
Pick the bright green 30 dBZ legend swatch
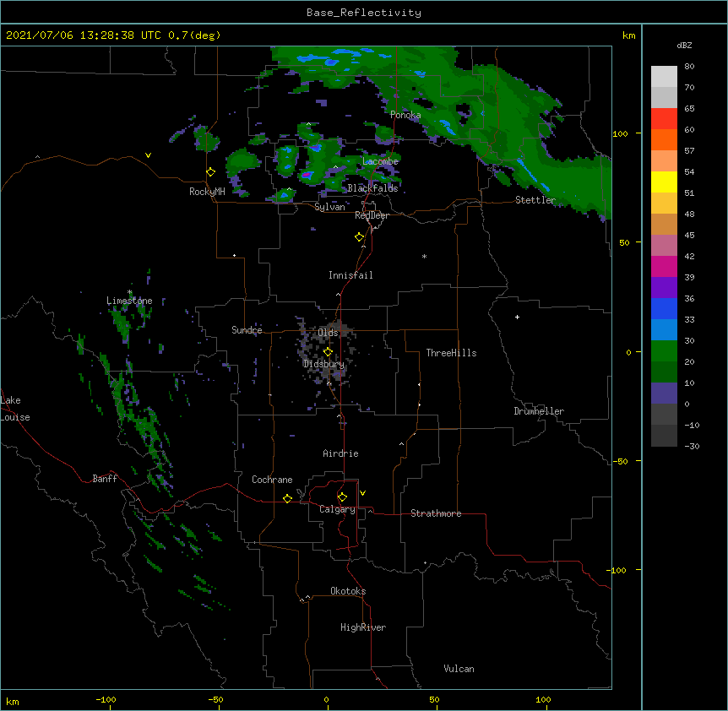[664, 351]
